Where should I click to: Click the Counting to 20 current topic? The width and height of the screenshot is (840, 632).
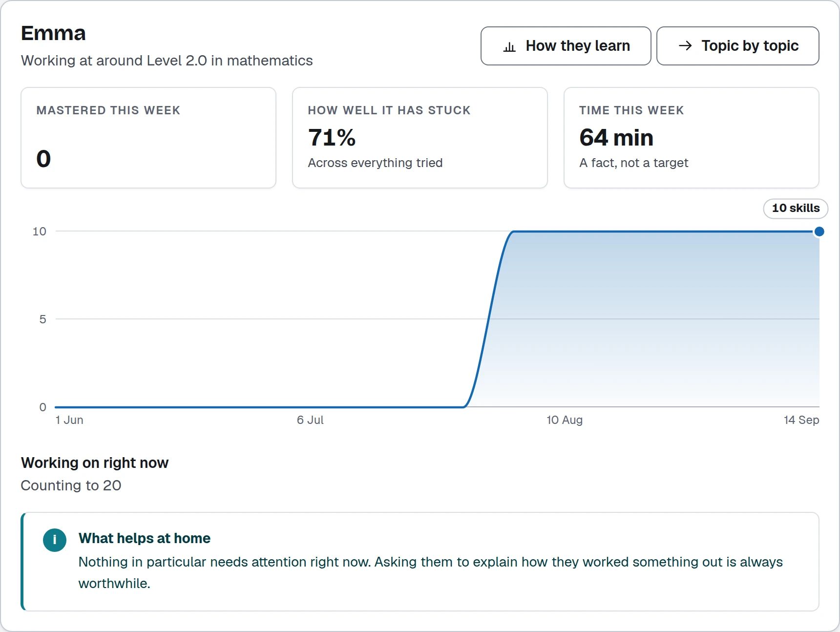[71, 485]
